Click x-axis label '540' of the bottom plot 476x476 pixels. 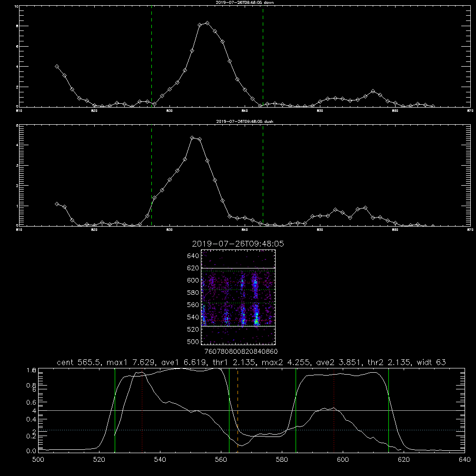coord(160,460)
